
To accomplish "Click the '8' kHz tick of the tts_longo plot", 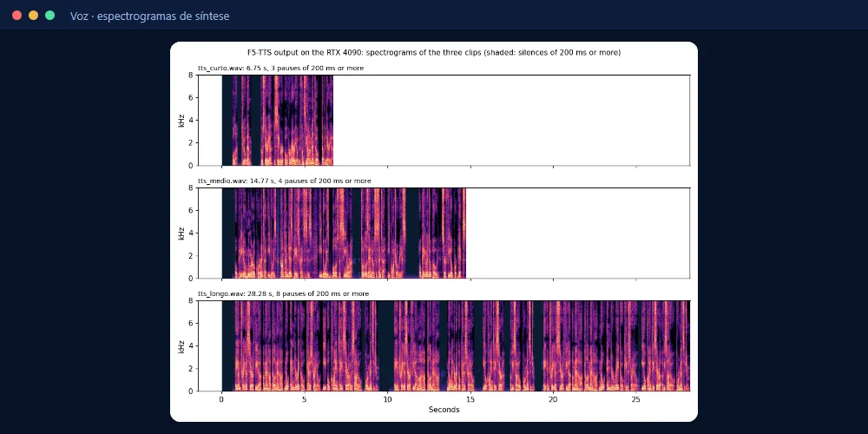I will (190, 300).
